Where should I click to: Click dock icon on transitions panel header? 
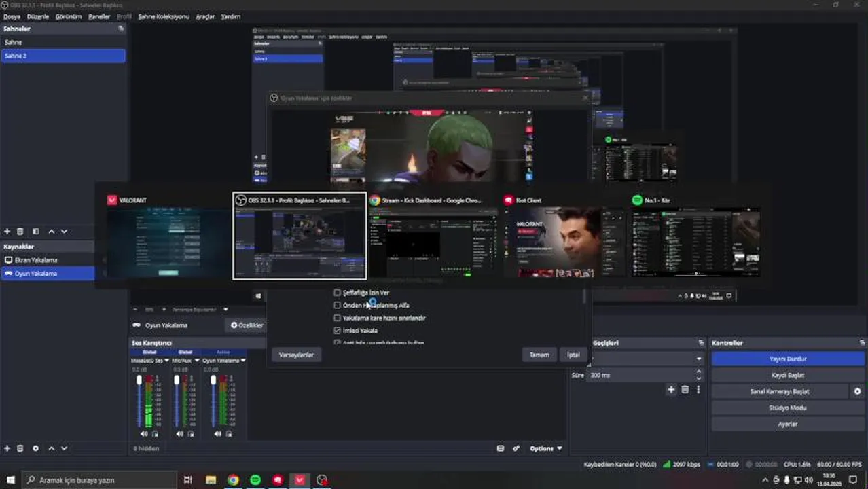[701, 343]
